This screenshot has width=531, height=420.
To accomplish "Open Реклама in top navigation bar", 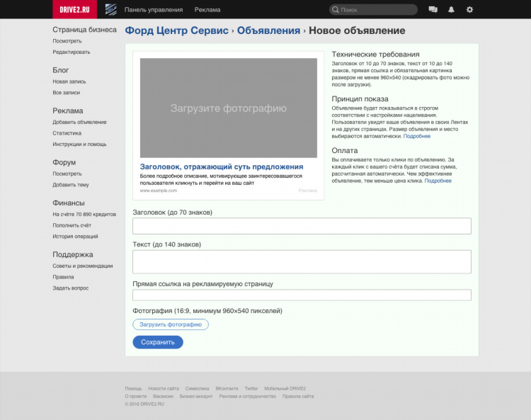I will (207, 10).
